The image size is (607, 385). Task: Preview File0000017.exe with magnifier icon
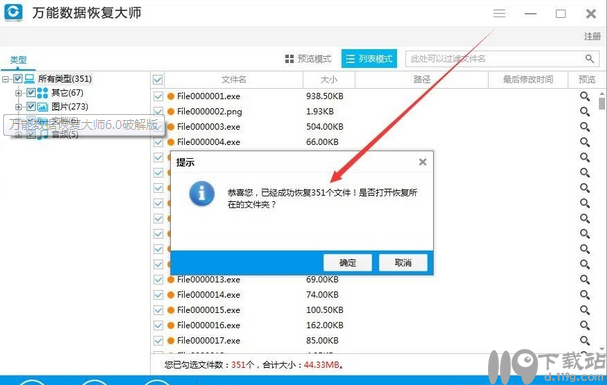585,341
